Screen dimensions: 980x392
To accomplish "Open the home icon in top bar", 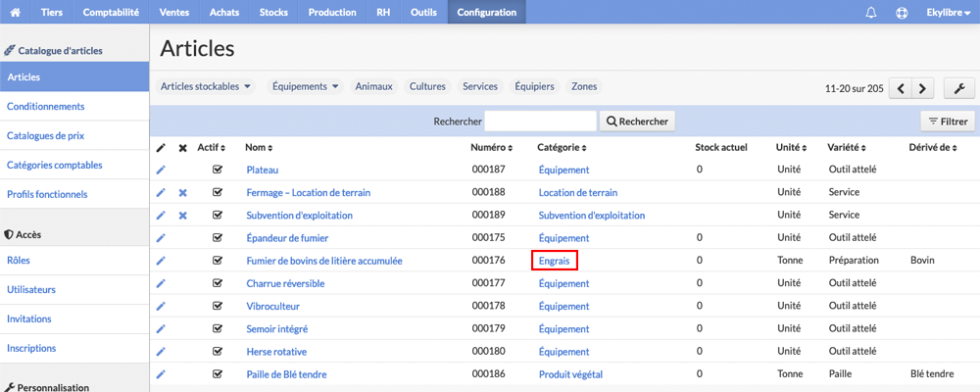I will coord(16,12).
